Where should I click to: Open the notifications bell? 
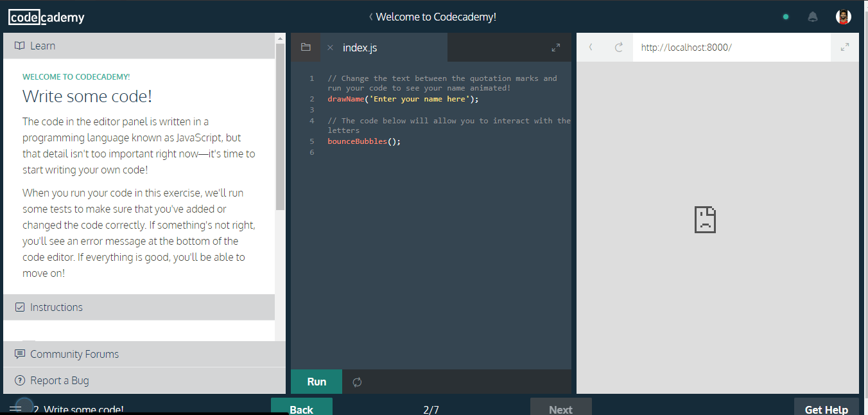point(812,16)
